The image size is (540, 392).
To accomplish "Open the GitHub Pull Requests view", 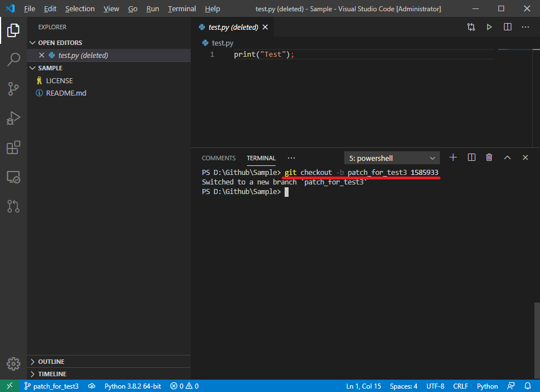I will pos(13,206).
